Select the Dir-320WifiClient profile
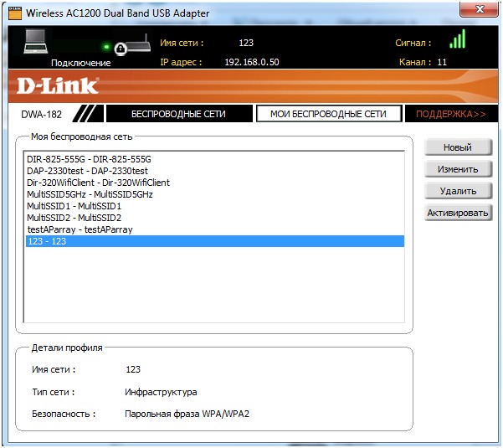The height and width of the screenshot is (448, 503). pyautogui.click(x=98, y=183)
